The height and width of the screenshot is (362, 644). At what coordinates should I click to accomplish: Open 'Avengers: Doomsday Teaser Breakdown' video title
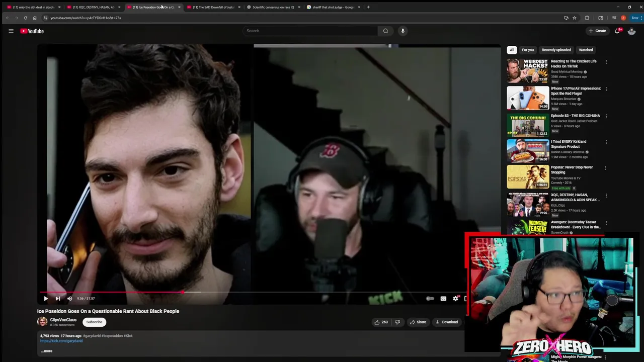click(576, 224)
